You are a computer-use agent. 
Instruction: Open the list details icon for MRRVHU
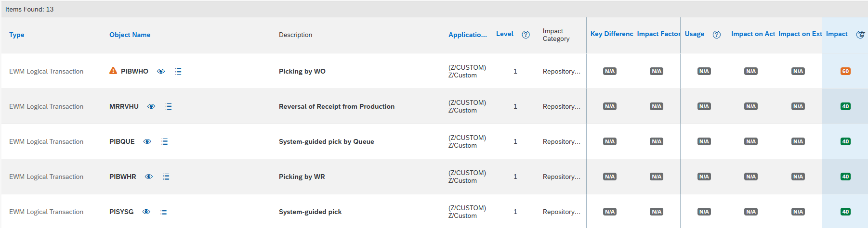pos(169,106)
